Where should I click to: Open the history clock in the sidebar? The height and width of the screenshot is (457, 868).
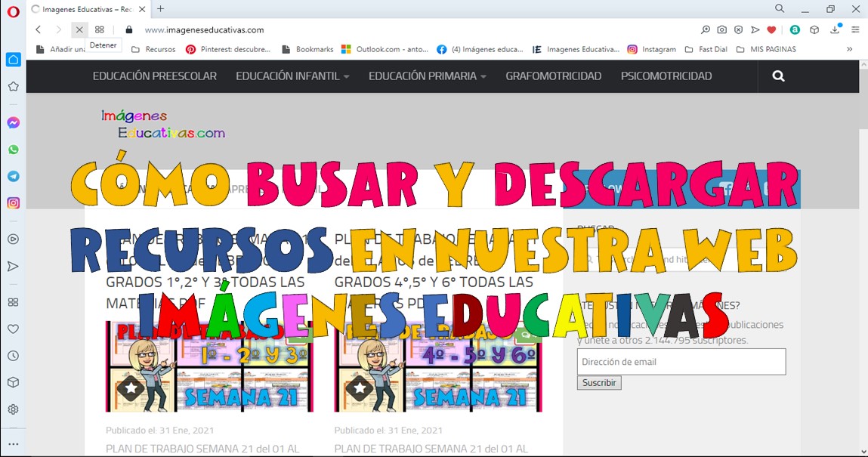[x=14, y=356]
